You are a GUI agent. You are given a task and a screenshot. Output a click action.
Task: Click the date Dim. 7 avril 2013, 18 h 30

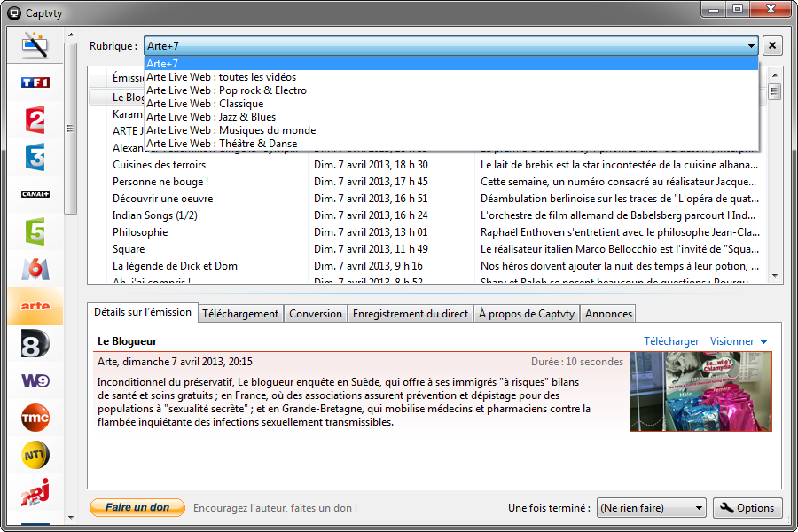click(x=371, y=164)
